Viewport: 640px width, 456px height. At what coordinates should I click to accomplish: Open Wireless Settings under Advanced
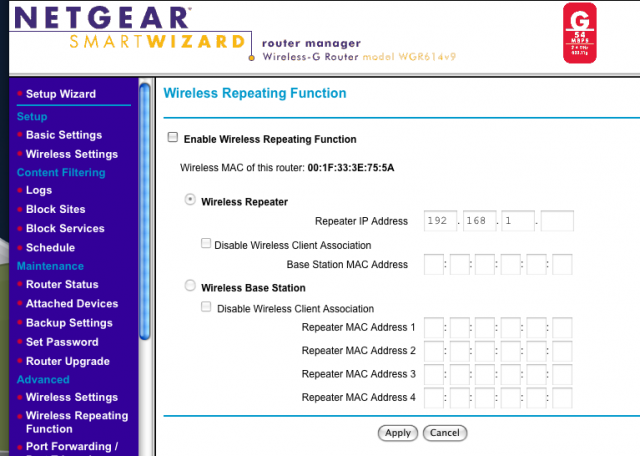pos(72,397)
